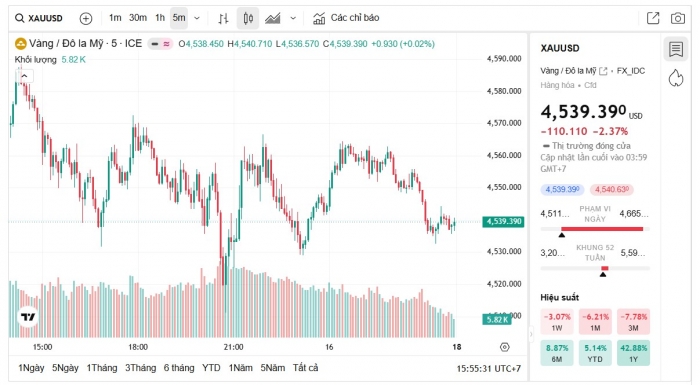The width and height of the screenshot is (700, 385).
Task: Select the 1Tháng date range
Action: (x=102, y=368)
